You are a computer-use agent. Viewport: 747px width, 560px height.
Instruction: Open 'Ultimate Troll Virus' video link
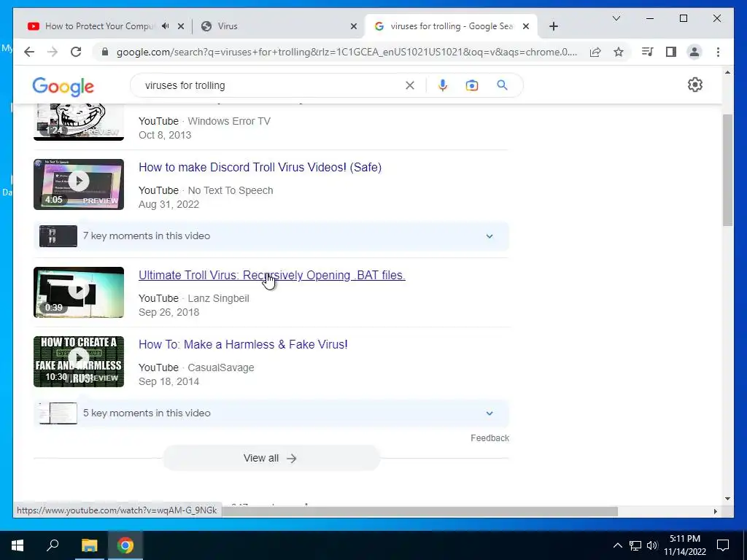271,275
